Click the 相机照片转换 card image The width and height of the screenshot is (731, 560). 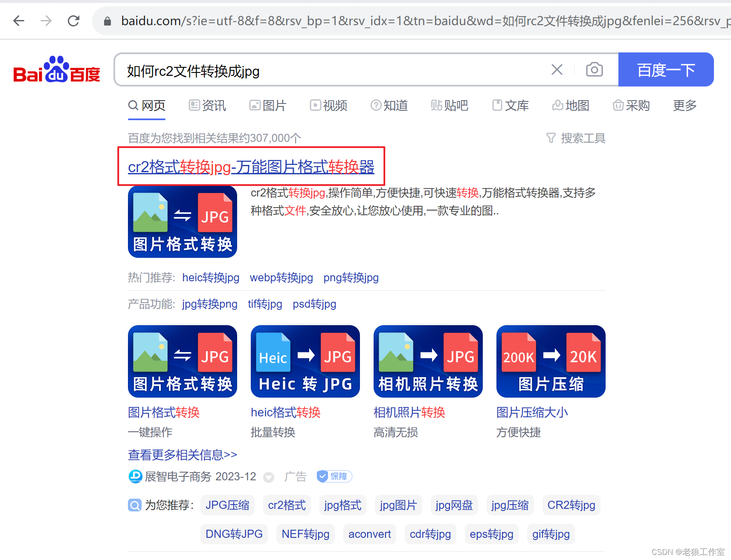[428, 361]
